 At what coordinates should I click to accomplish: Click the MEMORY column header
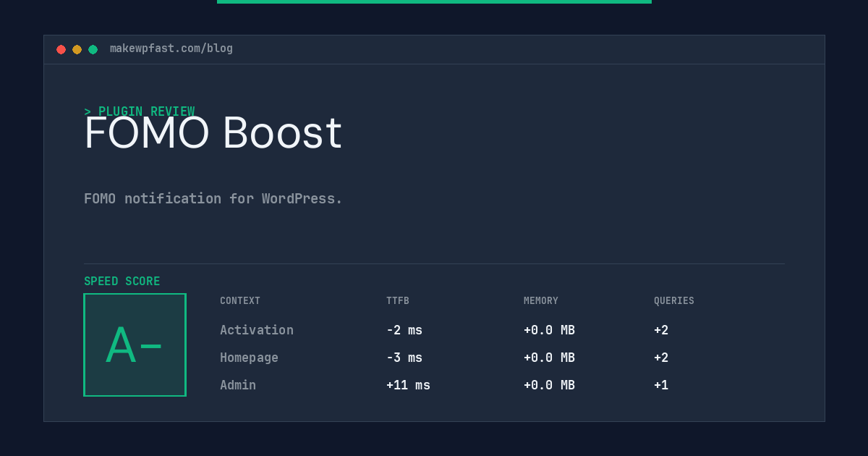click(x=541, y=301)
